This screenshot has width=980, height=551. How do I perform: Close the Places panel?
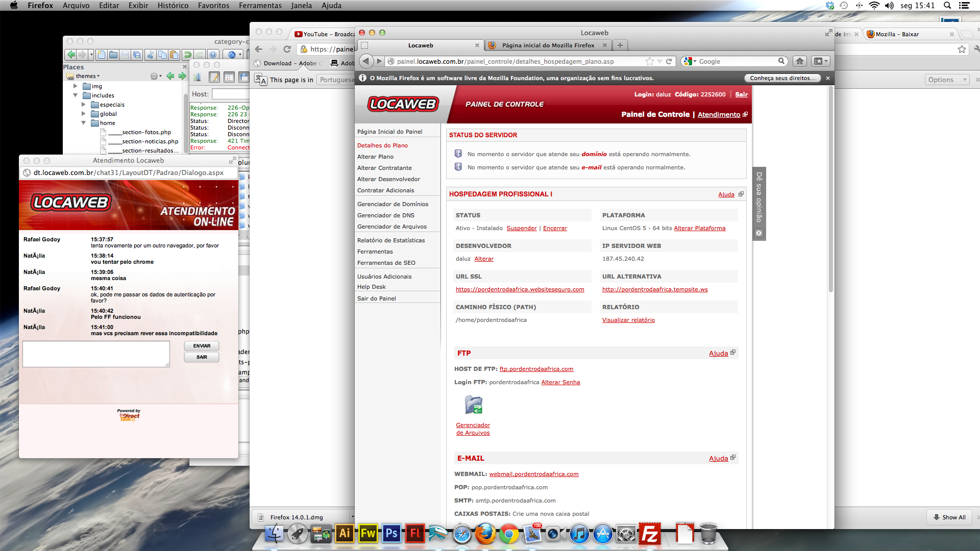pyautogui.click(x=185, y=67)
